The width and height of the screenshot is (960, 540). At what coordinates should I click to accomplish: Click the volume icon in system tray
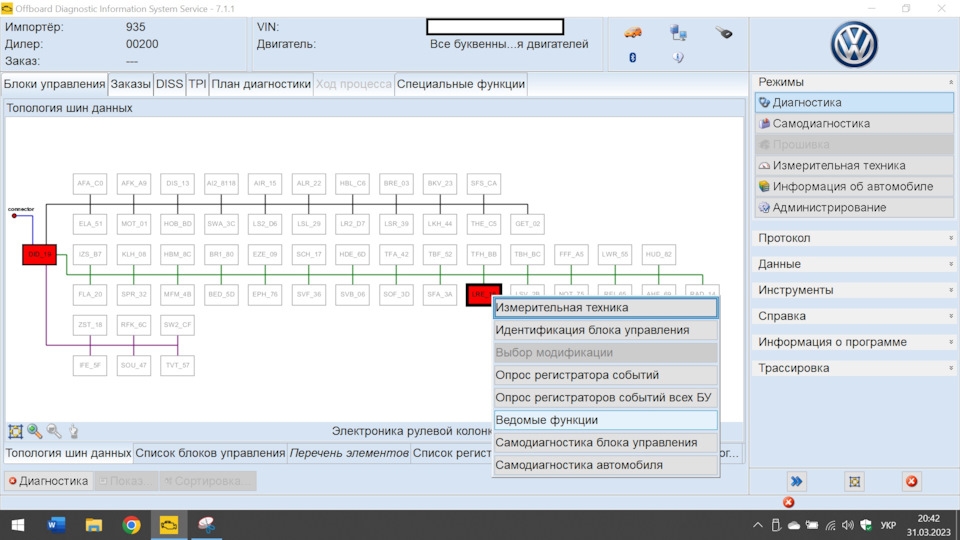pyautogui.click(x=848, y=525)
